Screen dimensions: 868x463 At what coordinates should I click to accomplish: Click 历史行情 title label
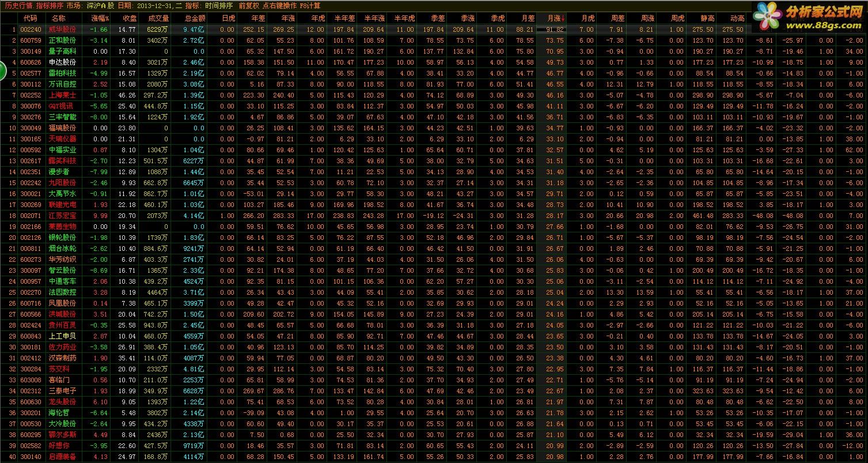coord(18,5)
